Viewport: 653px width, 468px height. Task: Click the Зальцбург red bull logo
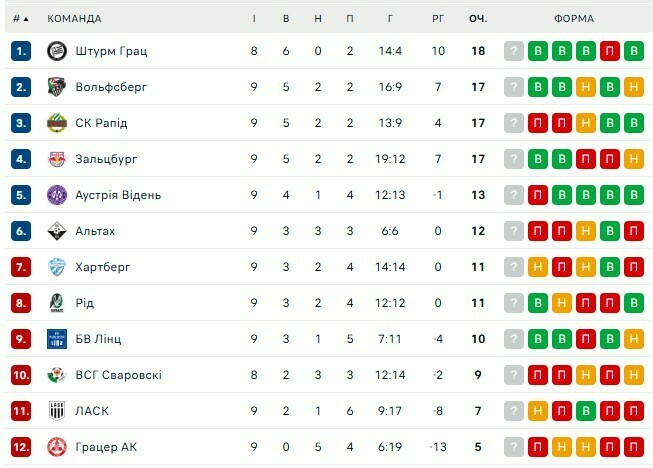click(56, 159)
